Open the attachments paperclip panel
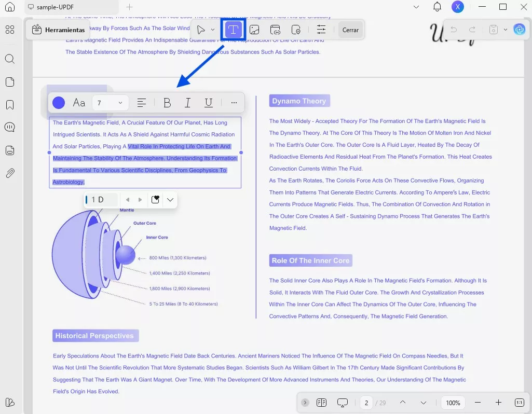This screenshot has width=532, height=414. click(x=10, y=173)
